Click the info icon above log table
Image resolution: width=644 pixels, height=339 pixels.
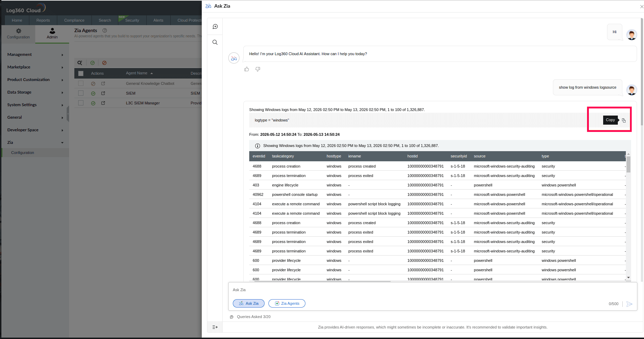258,146
